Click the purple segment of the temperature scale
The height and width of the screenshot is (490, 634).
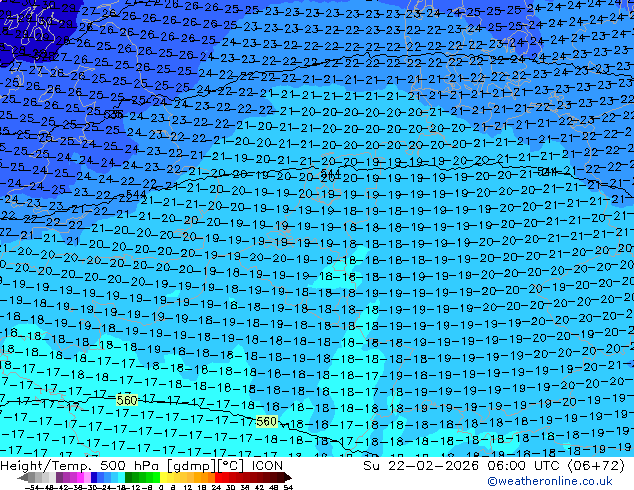click(59, 478)
